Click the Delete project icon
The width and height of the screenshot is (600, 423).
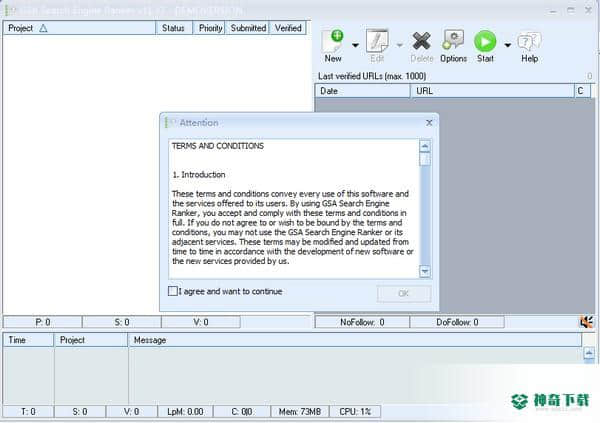click(x=421, y=41)
